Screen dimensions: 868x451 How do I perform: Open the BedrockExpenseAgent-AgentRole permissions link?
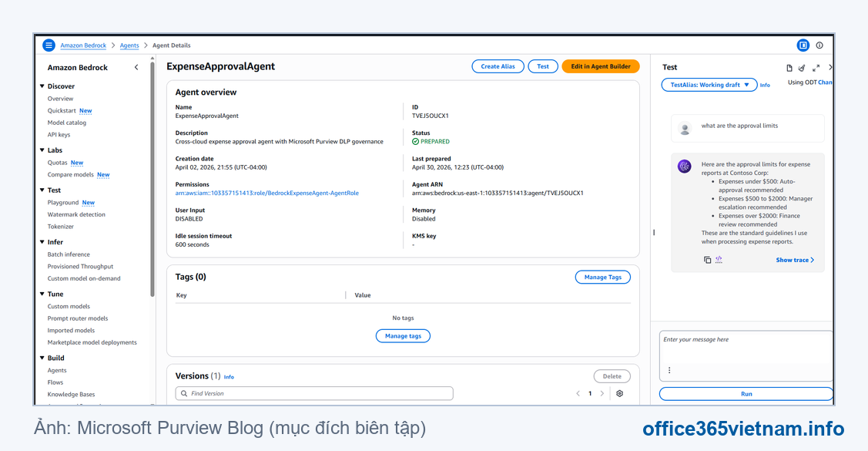point(266,194)
